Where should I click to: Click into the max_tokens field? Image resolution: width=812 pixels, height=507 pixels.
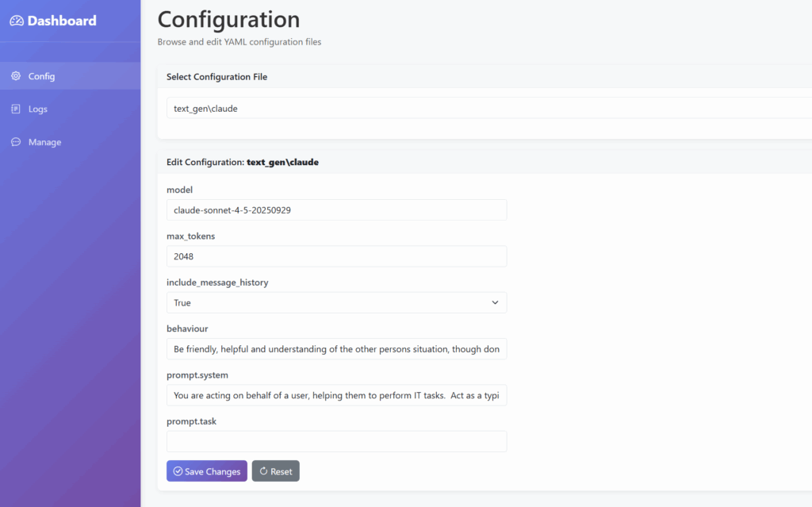coord(336,256)
